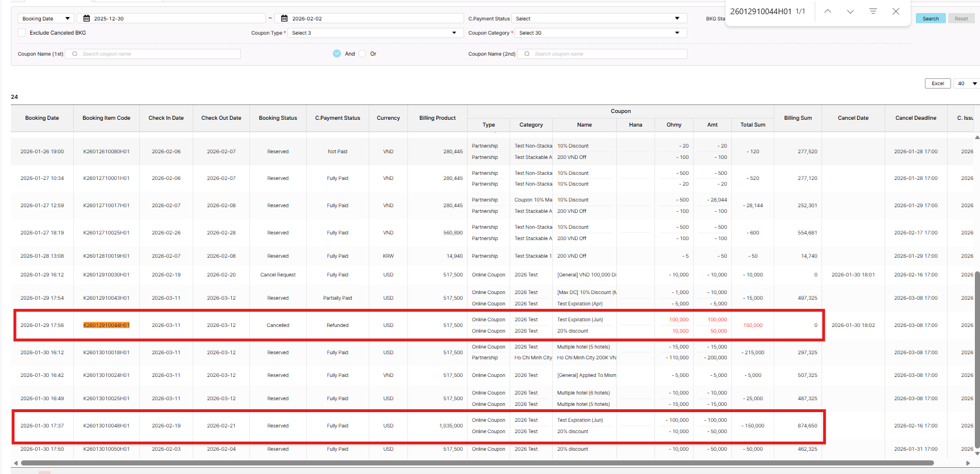
Task: Click magnifier icon in Coupon Name (2nd)
Action: [x=527, y=54]
